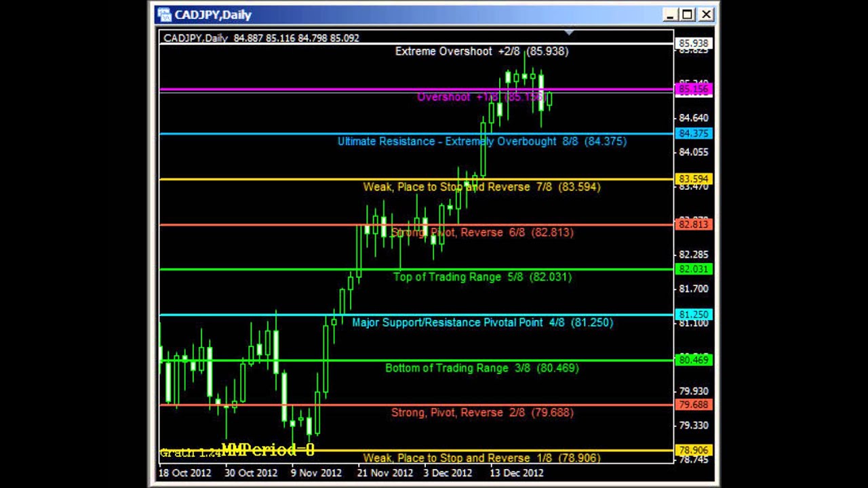Click the green 80.469 price tag
Viewport: 868px width, 488px height.
pos(693,360)
